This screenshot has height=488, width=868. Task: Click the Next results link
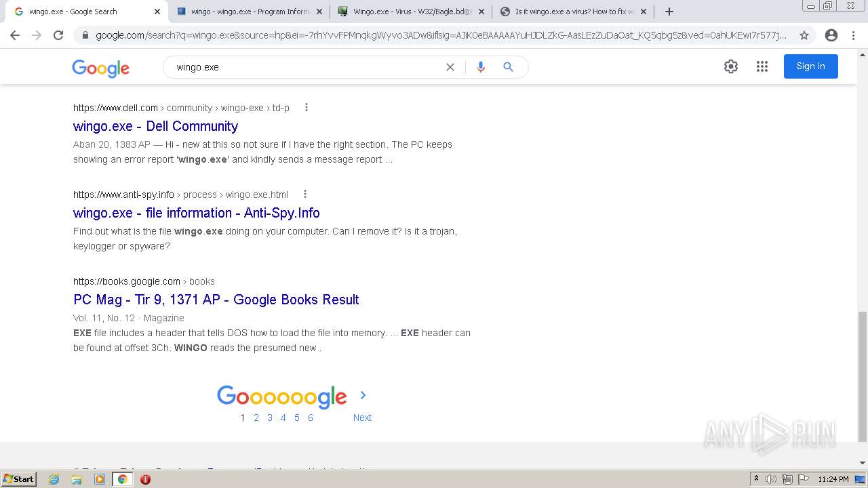click(x=362, y=418)
